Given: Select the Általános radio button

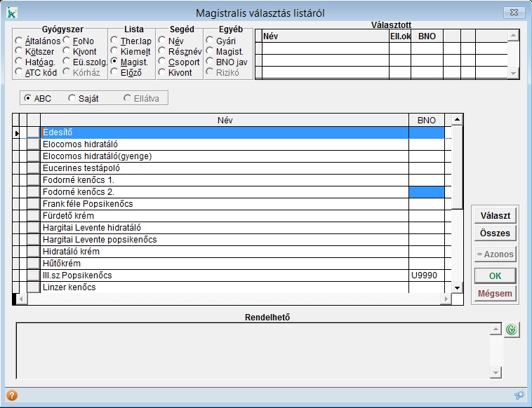Looking at the screenshot, I should coord(19,41).
